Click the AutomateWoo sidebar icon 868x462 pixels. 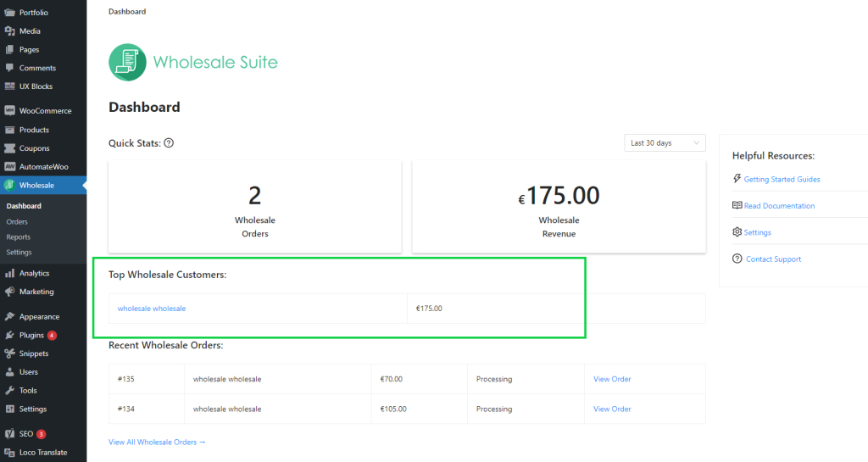(9, 167)
